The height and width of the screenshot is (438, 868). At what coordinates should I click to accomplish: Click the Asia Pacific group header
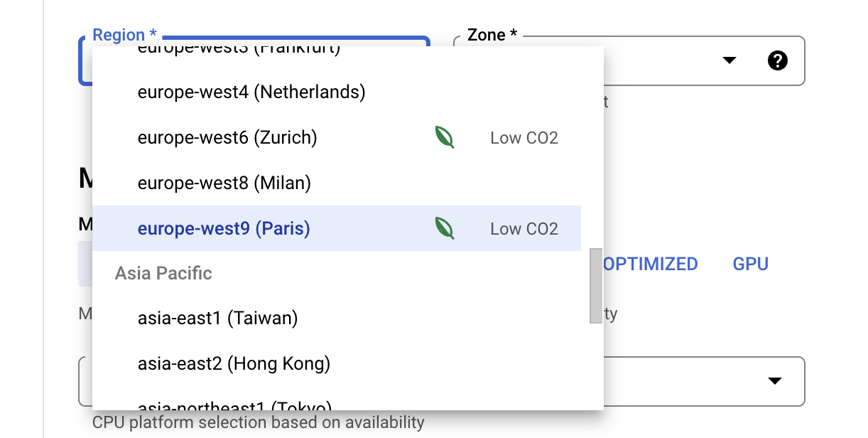tap(163, 273)
